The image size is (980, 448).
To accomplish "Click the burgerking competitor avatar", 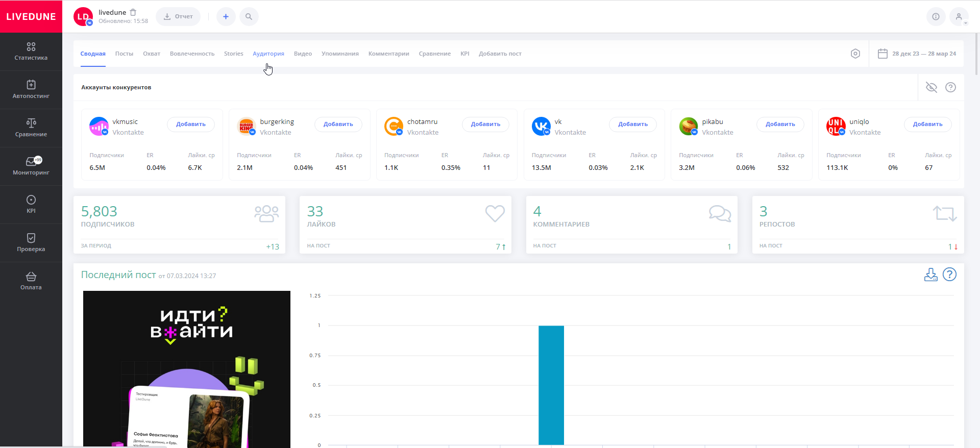I will point(247,126).
